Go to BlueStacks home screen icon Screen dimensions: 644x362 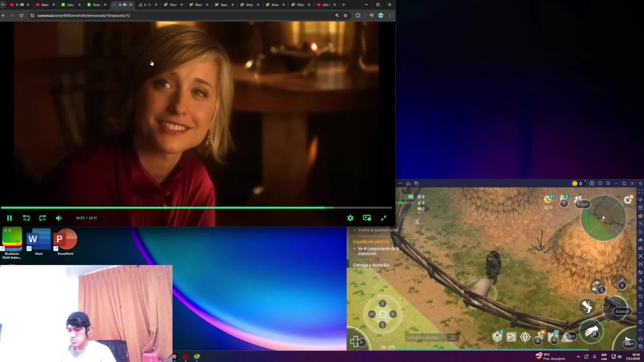[408, 184]
